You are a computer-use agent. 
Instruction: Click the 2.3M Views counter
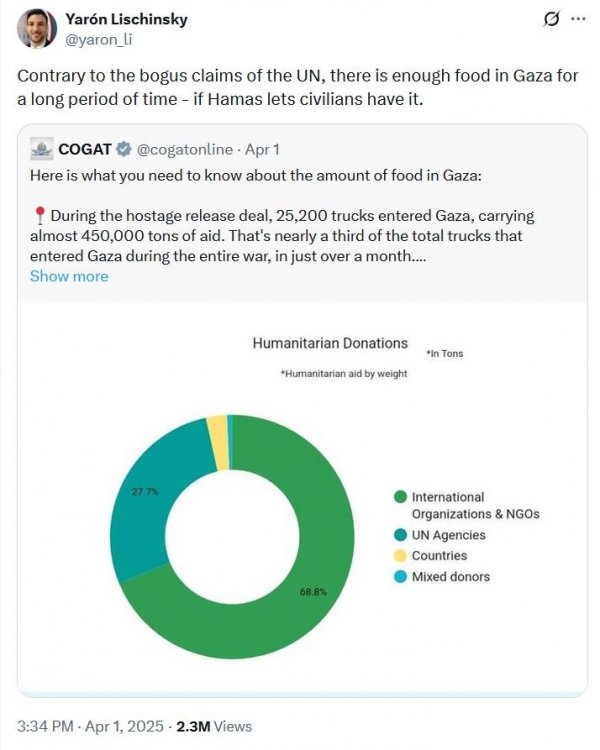214,726
